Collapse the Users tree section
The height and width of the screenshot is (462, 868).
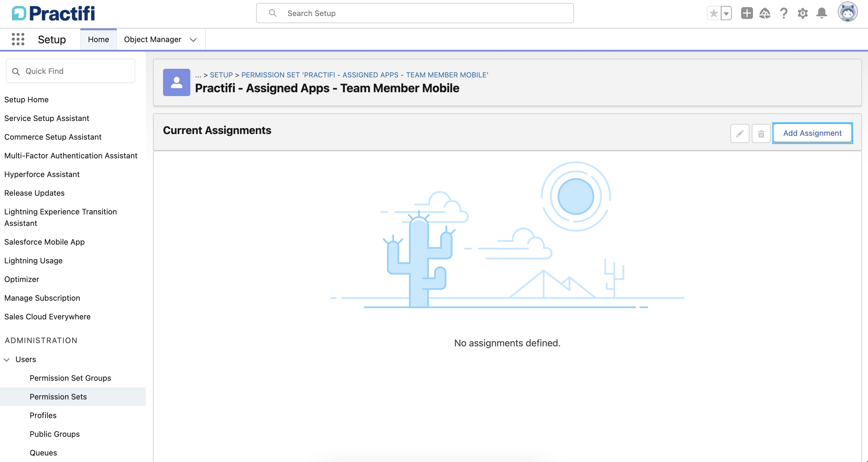tap(7, 360)
